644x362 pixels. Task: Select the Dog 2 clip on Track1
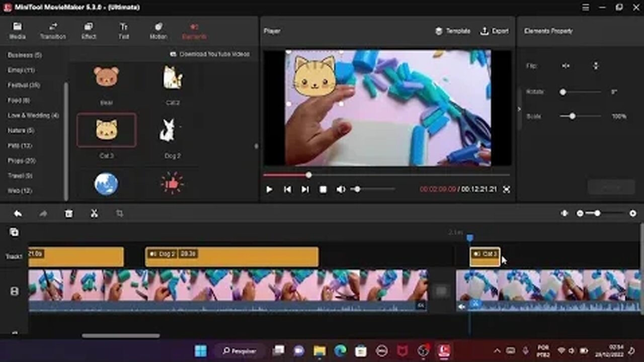click(x=232, y=256)
